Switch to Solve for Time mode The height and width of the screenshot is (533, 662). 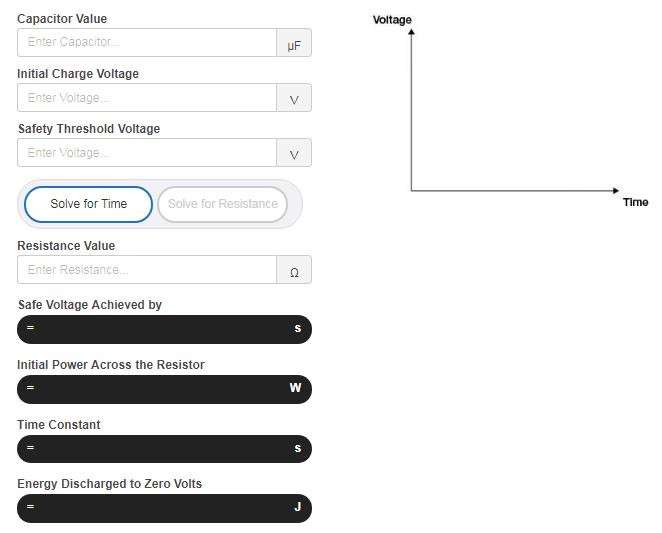(x=89, y=204)
